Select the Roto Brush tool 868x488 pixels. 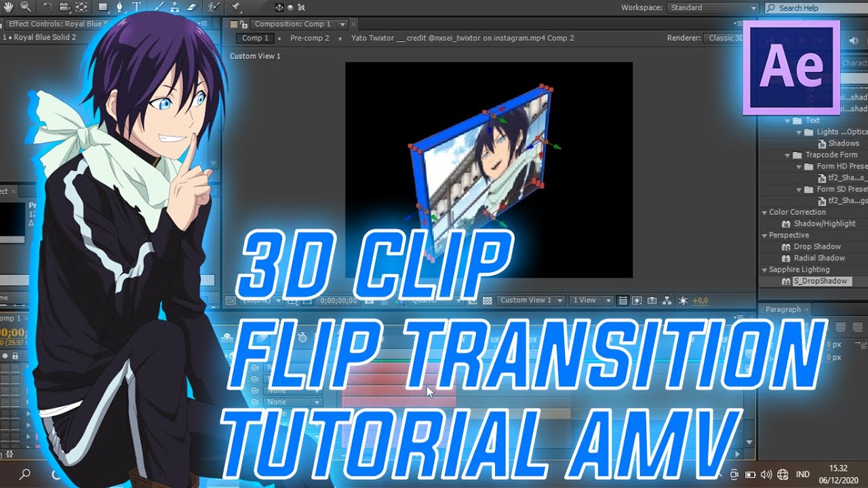click(213, 7)
